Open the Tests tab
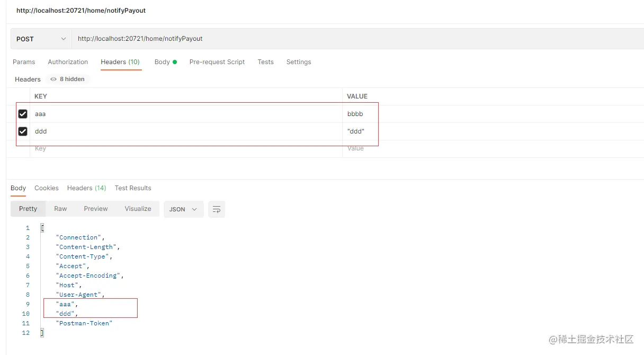The image size is (644, 355). tap(266, 62)
